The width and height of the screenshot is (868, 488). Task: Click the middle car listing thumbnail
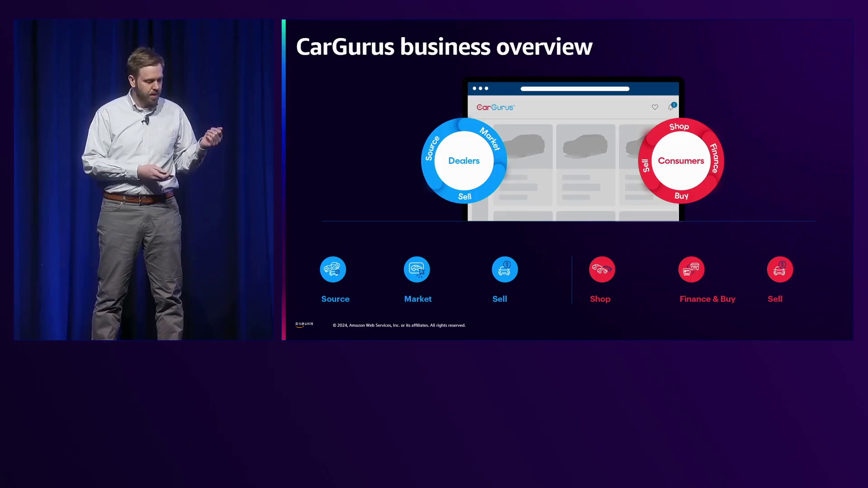pyautogui.click(x=585, y=146)
